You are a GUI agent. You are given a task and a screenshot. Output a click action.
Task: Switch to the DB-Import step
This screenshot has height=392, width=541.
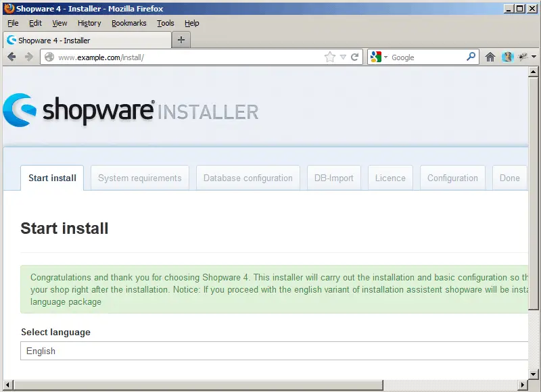(x=333, y=178)
